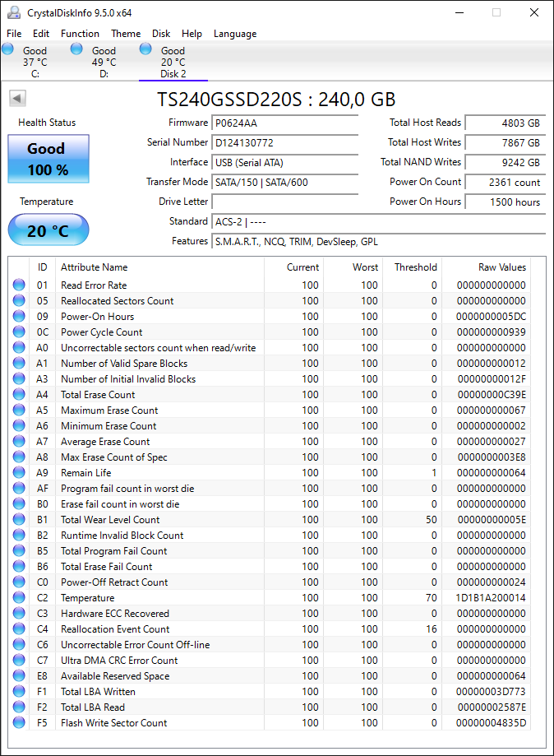Click status orb for Max Erase Count of Spec
The image size is (554, 756).
(x=19, y=457)
